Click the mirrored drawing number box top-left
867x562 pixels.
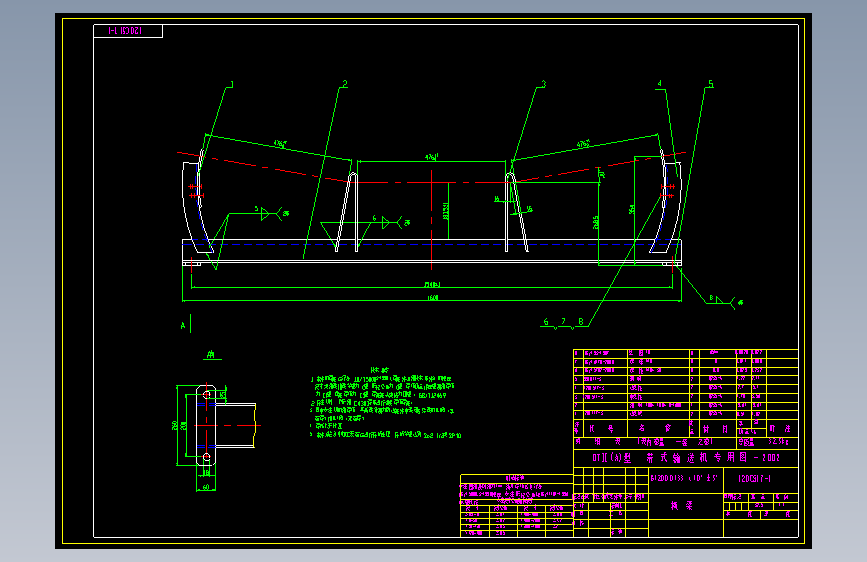tap(128, 31)
